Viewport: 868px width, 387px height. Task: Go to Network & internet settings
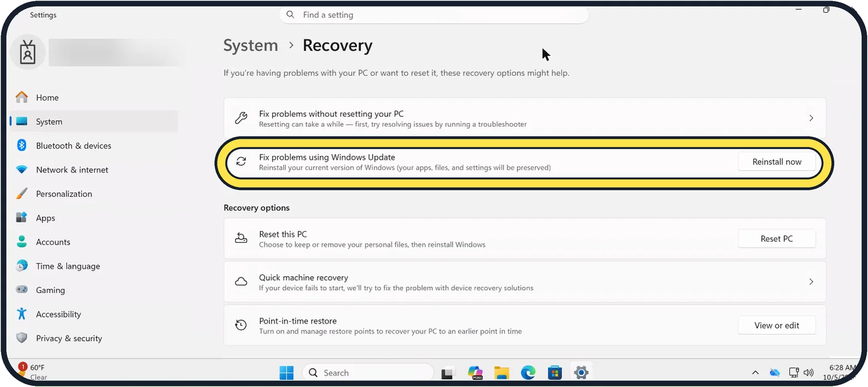[94, 170]
